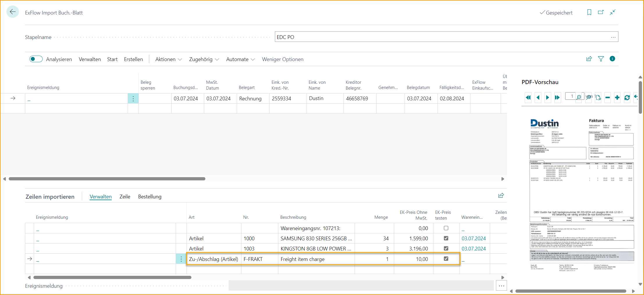This screenshot has width=644, height=295.
Task: Toggle the Analysieren switch
Action: pos(36,59)
